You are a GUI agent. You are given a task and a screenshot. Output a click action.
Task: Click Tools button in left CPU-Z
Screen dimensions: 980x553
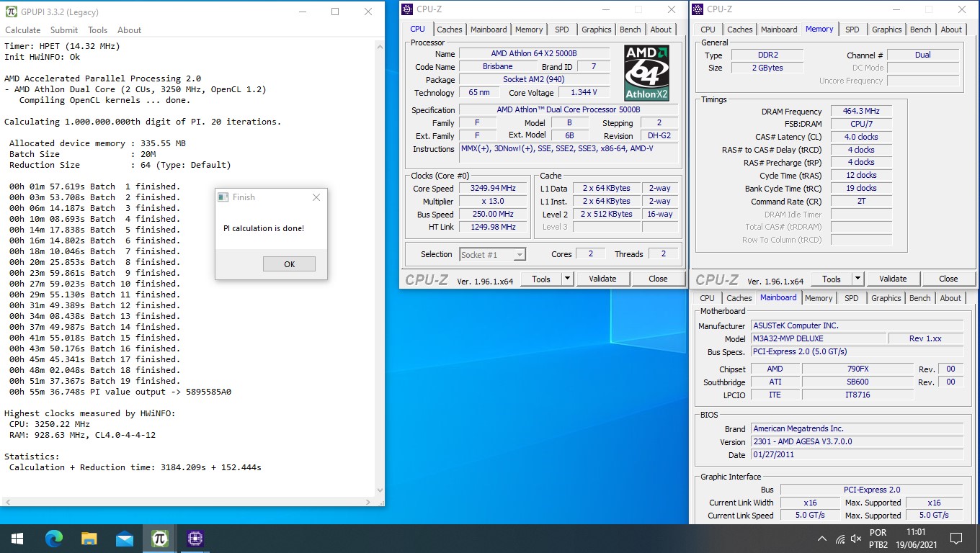[541, 279]
